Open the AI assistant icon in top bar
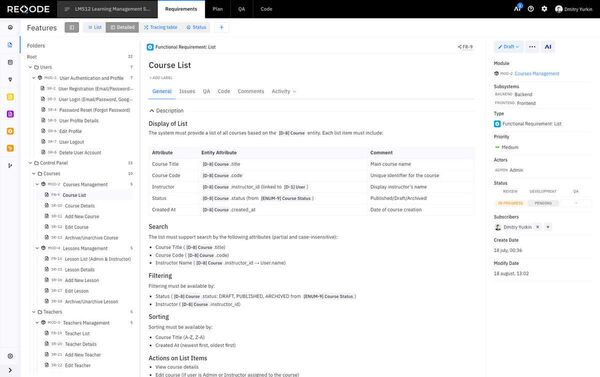 coord(517,9)
